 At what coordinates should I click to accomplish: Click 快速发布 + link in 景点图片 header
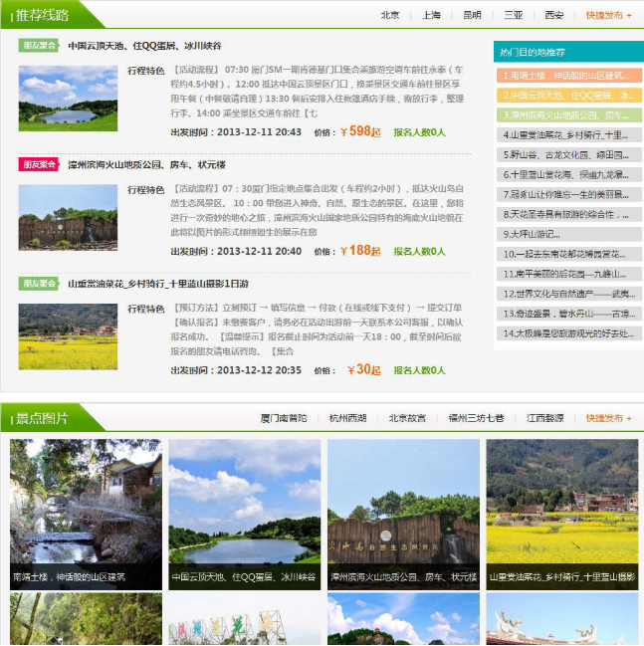608,418
